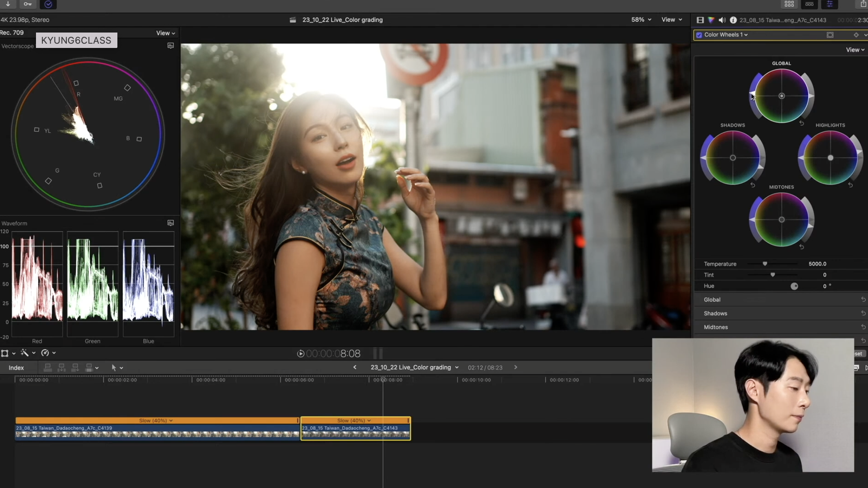Toggle the Color Wheels keyframe diamond
The image size is (868, 488).
[856, 35]
